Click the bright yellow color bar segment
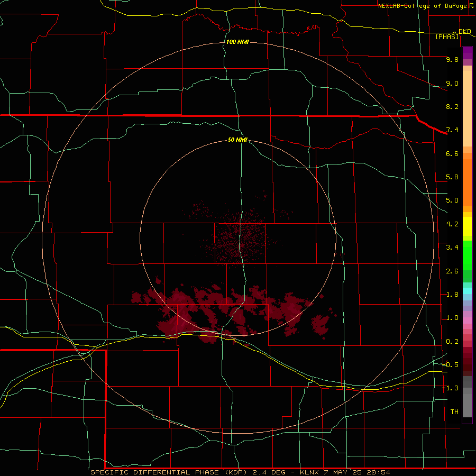 click(x=467, y=226)
